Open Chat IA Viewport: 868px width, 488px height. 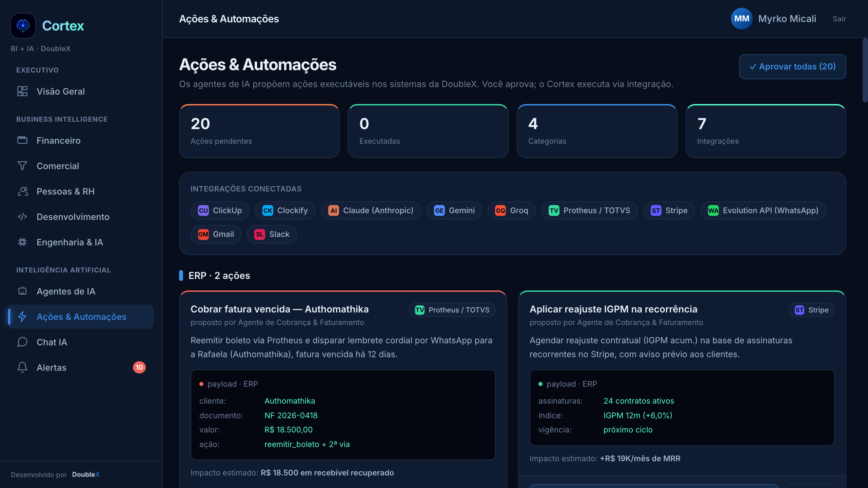coord(81,342)
